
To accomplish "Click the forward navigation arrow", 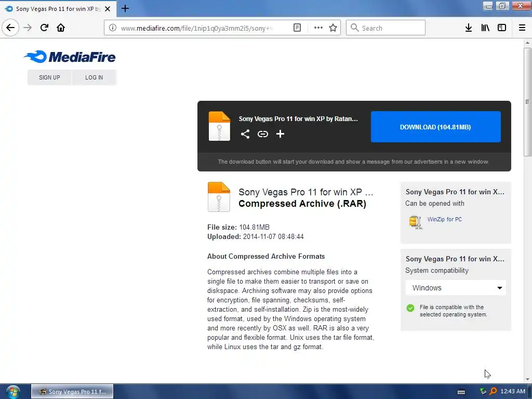I will coord(28,28).
